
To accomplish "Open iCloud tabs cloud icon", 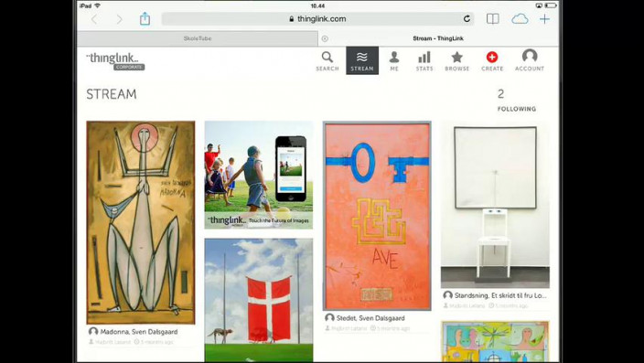I will pos(520,19).
